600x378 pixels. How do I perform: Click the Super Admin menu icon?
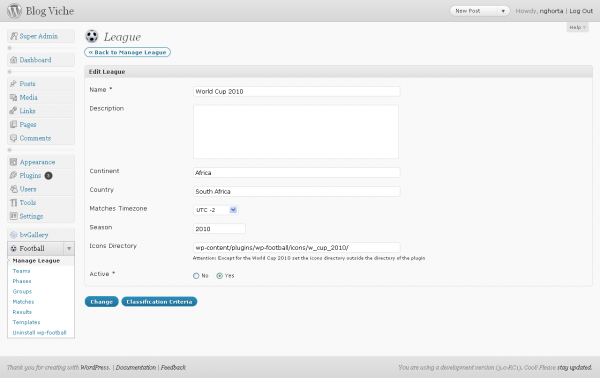(x=14, y=36)
